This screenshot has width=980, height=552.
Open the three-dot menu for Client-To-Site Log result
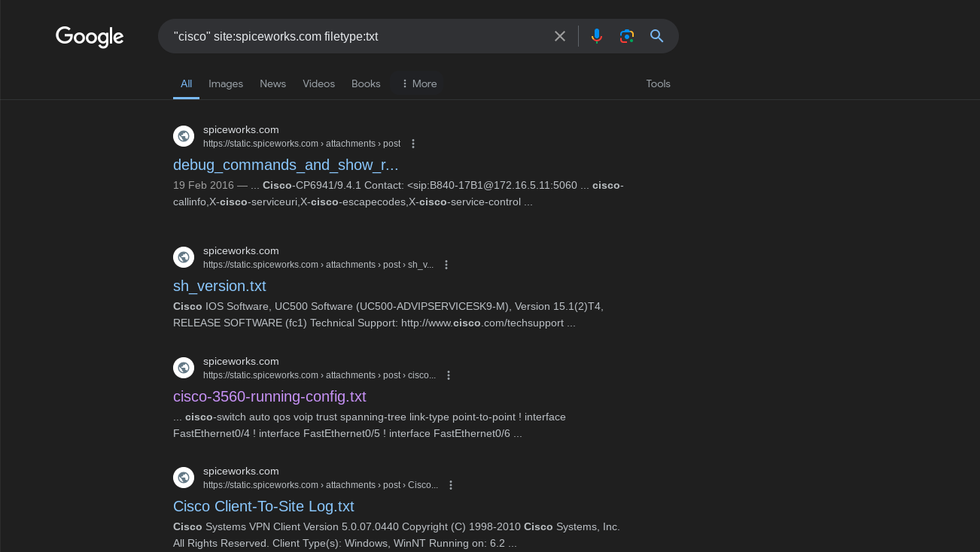pyautogui.click(x=451, y=485)
